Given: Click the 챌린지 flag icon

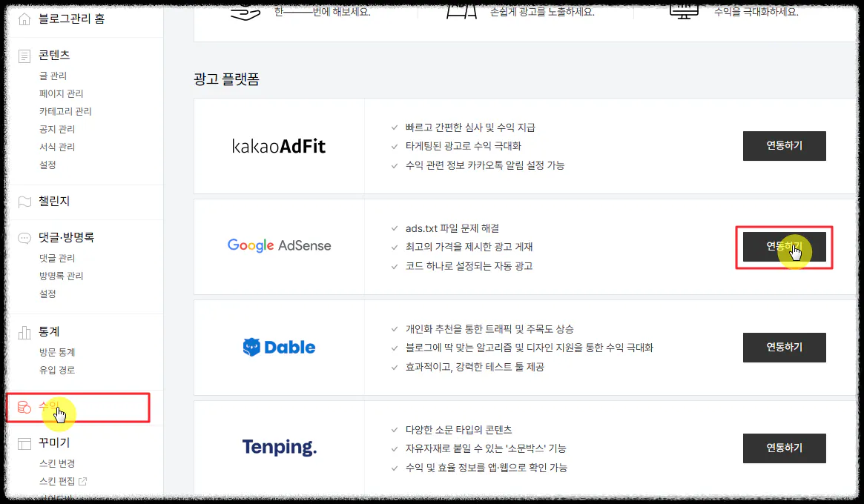Looking at the screenshot, I should [x=24, y=202].
